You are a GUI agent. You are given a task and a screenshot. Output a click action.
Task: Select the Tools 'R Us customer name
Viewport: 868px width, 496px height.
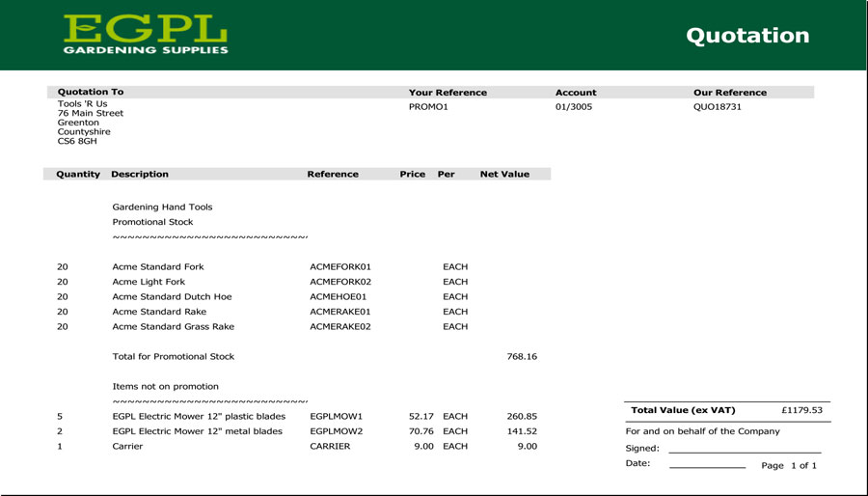coord(83,104)
